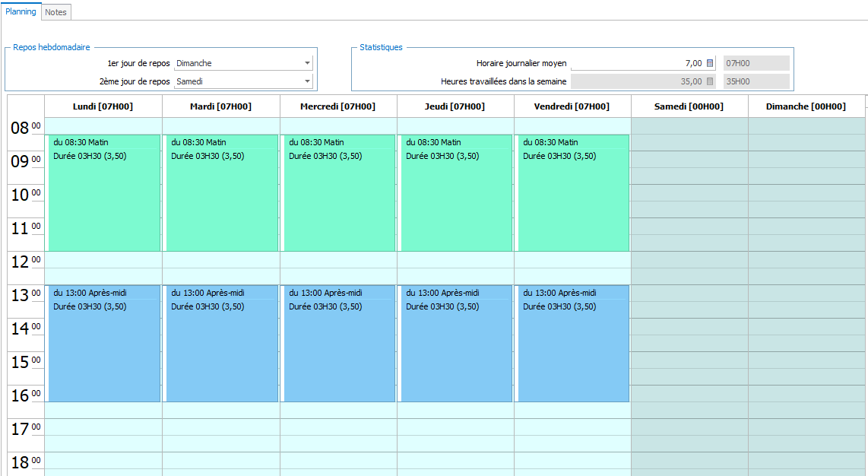Image resolution: width=868 pixels, height=476 pixels.
Task: Select the Planning tab
Action: click(x=21, y=11)
